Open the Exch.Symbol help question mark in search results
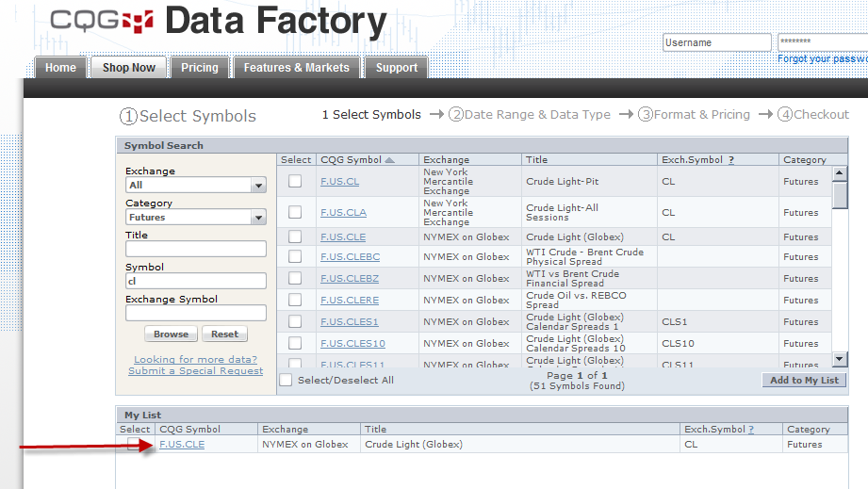This screenshot has height=489, width=868. (x=731, y=160)
